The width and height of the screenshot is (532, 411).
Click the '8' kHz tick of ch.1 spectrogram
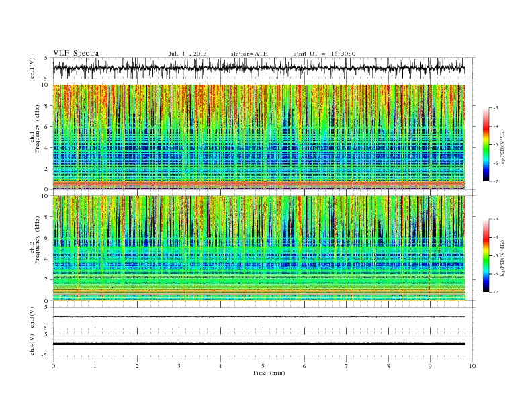tap(47, 106)
